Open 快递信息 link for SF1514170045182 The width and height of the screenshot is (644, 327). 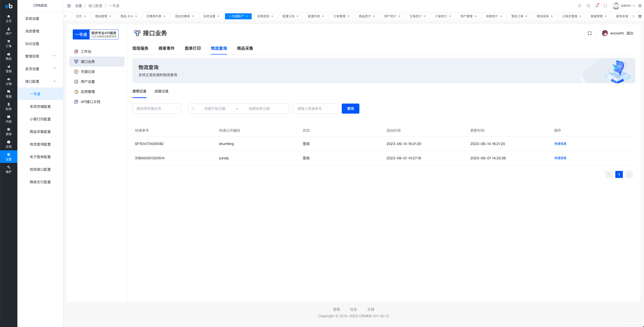pos(560,144)
